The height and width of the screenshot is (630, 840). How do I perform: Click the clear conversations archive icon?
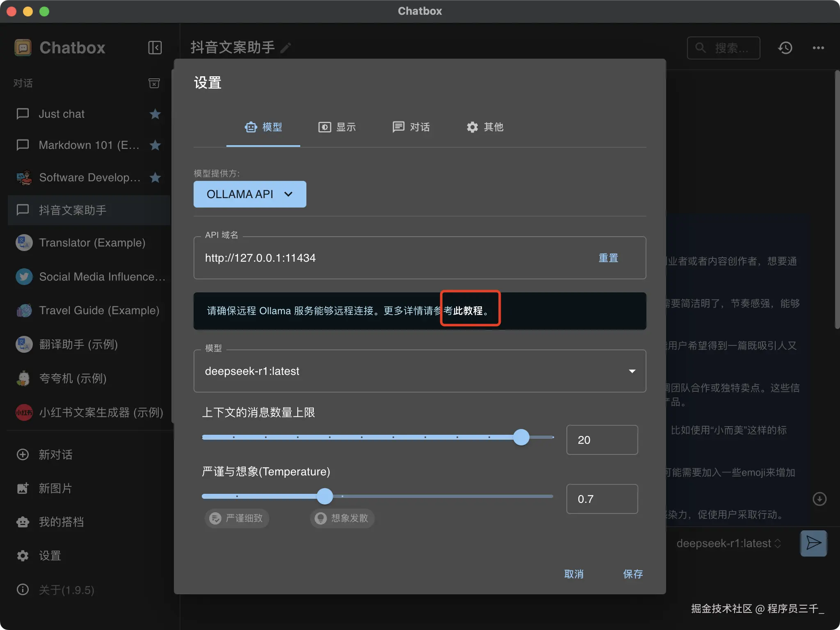pyautogui.click(x=154, y=83)
